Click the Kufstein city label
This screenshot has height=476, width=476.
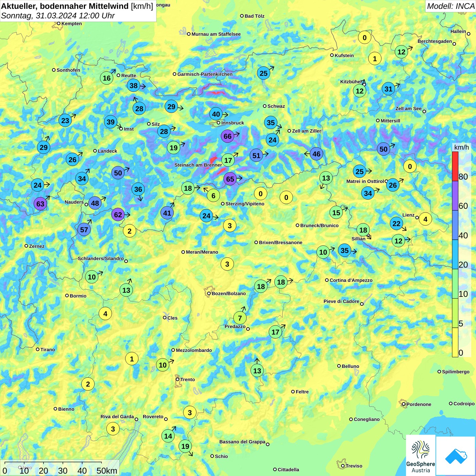coord(344,55)
